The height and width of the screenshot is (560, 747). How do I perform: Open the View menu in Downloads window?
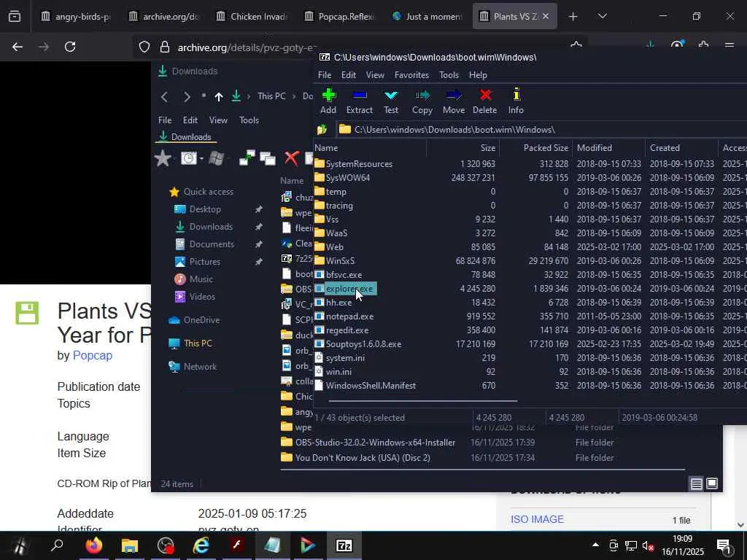(218, 120)
